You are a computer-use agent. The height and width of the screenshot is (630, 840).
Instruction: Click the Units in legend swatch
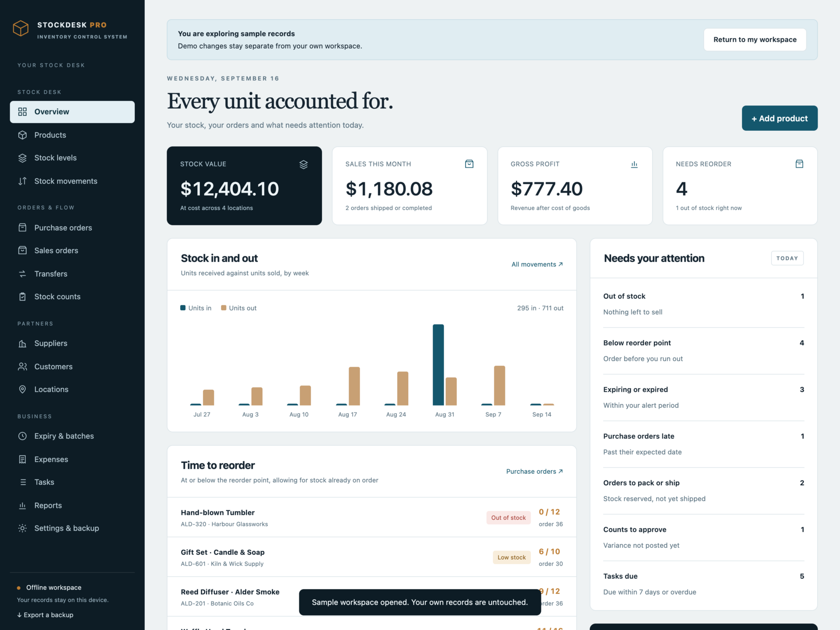(x=183, y=308)
